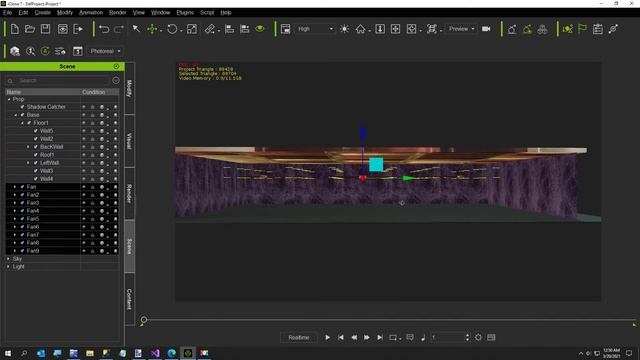
Task: Open the Plugins menu
Action: coord(185,13)
